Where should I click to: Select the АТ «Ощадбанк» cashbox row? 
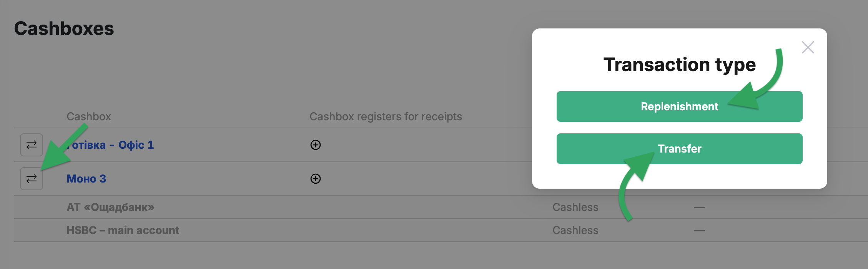441,207
